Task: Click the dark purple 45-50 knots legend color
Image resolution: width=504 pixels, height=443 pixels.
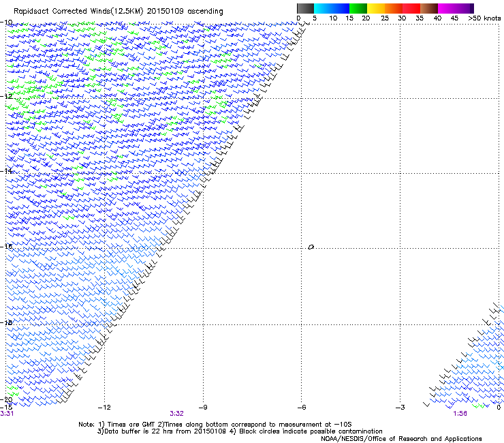Action: click(464, 8)
